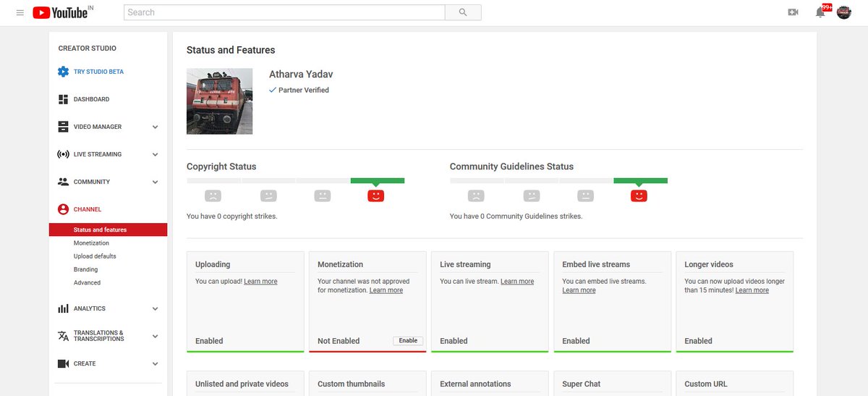Viewport: 868px width, 396px height.
Task: Click the Custom thumbnails card heading
Action: pos(352,384)
